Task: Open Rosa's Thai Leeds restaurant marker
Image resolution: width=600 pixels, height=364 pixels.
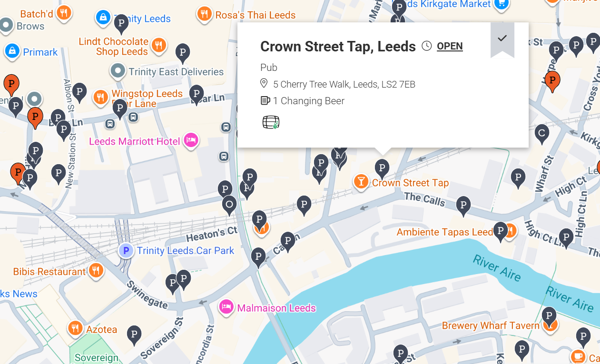Action: pos(205,14)
